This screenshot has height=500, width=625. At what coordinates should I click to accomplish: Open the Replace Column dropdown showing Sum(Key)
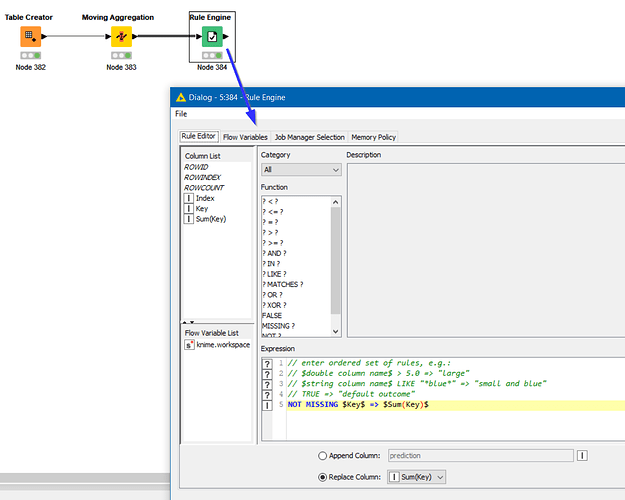tap(416, 477)
